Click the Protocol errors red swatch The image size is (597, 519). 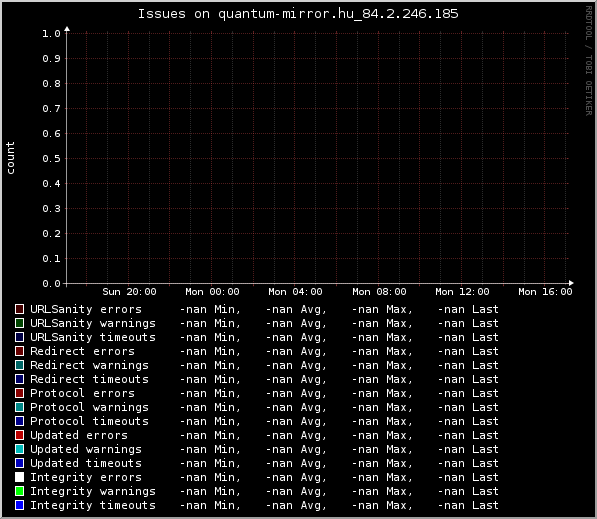[x=19, y=393]
